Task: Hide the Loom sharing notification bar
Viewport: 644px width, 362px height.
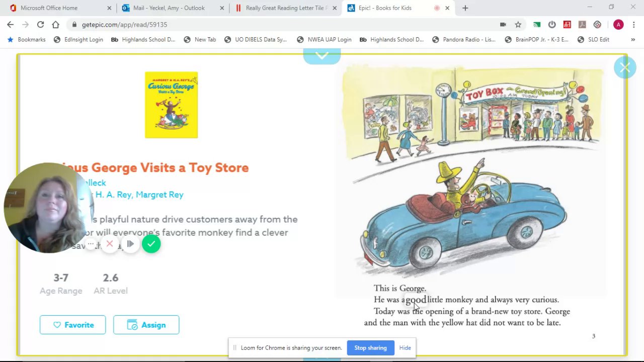Action: coord(405,348)
